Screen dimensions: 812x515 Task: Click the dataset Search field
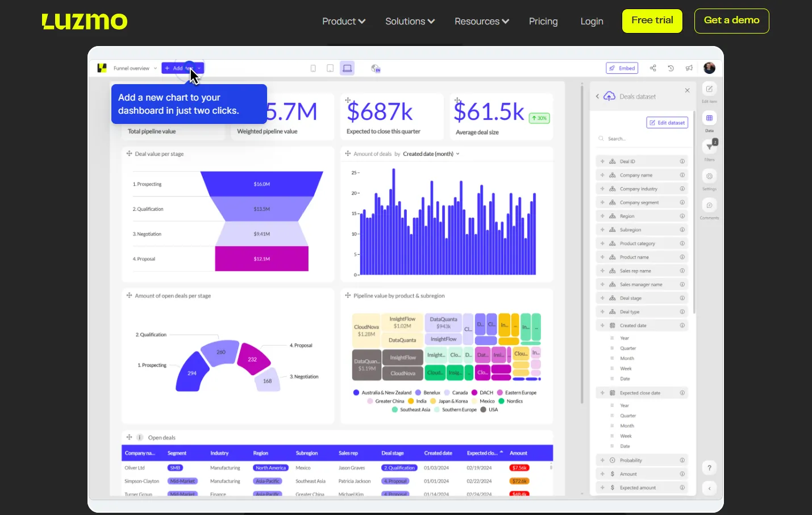tap(642, 139)
